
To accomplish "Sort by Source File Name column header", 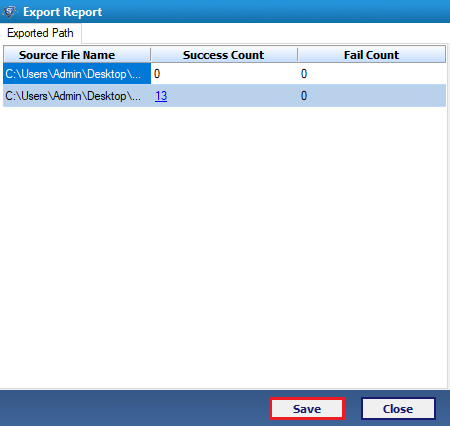I will 77,55.
